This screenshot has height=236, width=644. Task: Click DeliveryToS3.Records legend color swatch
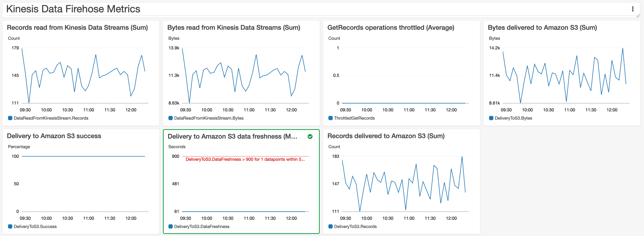330,227
